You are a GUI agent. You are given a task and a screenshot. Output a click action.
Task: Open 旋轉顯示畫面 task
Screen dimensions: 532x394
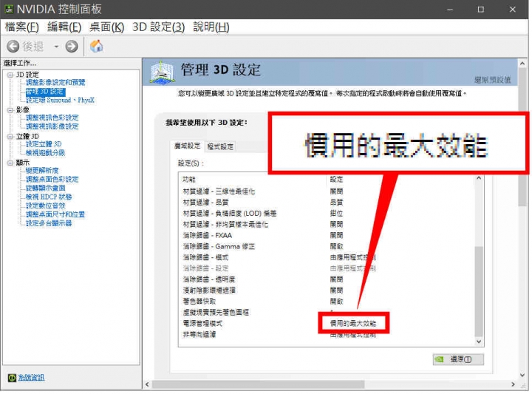coord(46,188)
